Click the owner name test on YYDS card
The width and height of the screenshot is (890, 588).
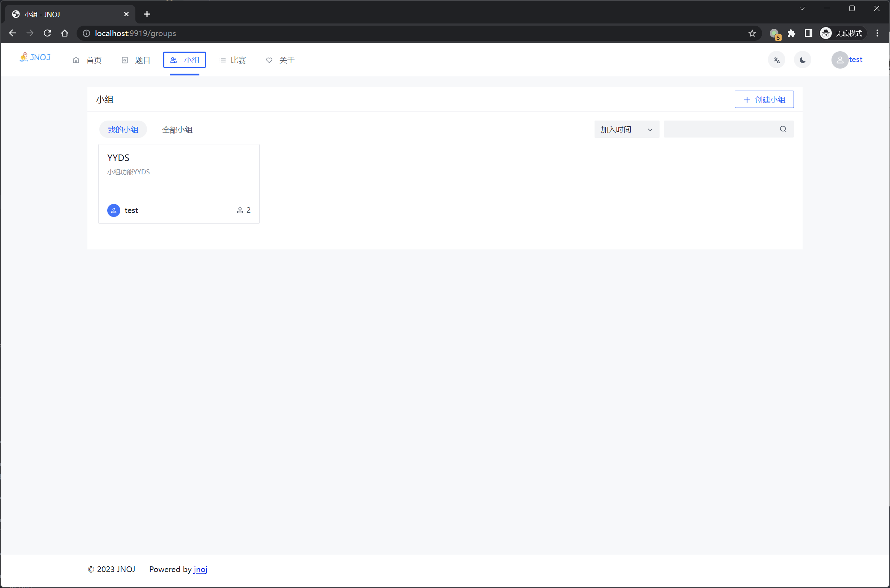tap(131, 210)
